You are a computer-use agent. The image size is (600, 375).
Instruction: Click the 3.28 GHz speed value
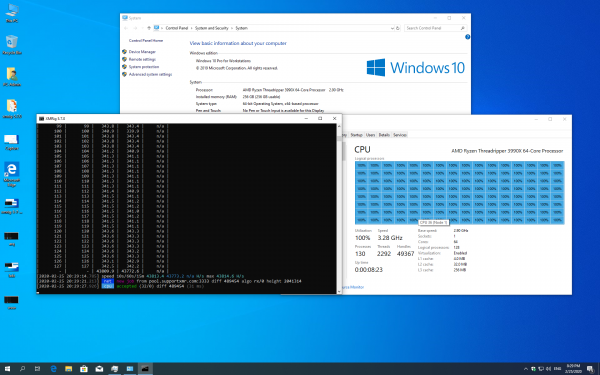click(x=390, y=238)
